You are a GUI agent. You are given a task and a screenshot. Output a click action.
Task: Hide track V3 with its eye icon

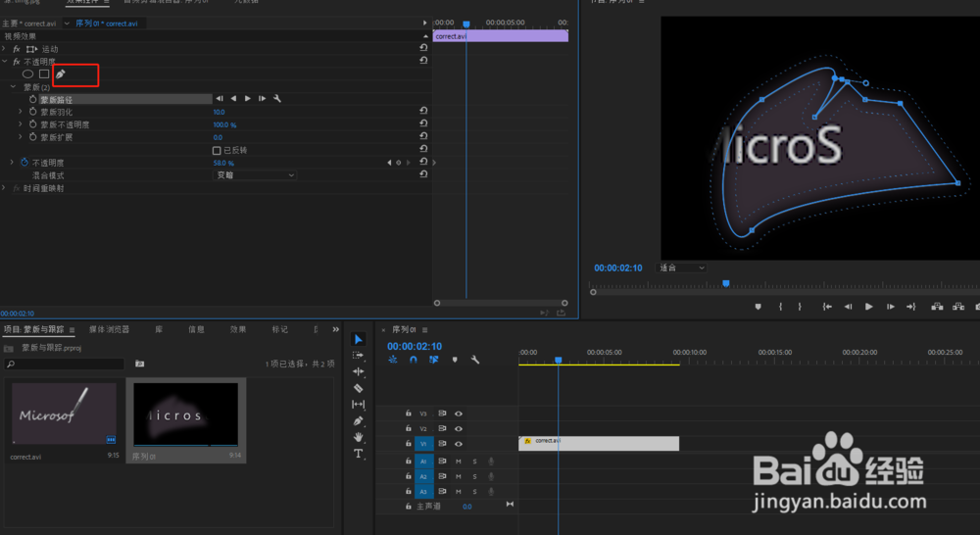tap(458, 413)
